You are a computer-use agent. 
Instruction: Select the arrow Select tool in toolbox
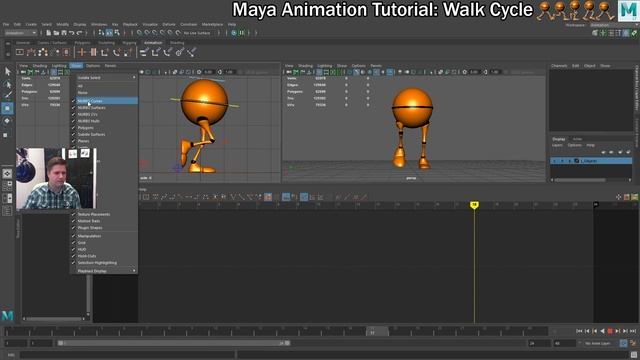coord(7,72)
